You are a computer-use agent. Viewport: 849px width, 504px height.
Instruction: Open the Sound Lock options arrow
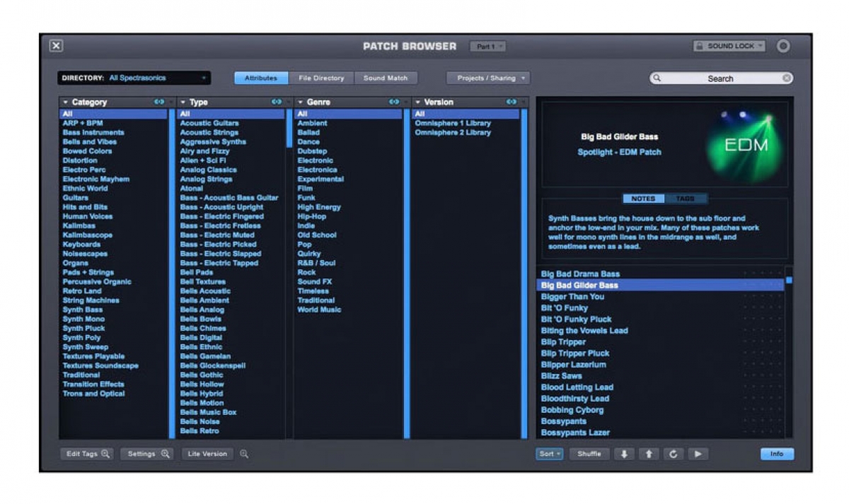(x=761, y=46)
